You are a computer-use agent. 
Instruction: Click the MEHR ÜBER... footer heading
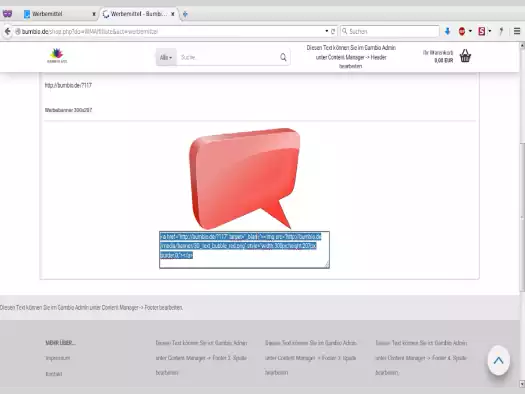click(x=61, y=343)
